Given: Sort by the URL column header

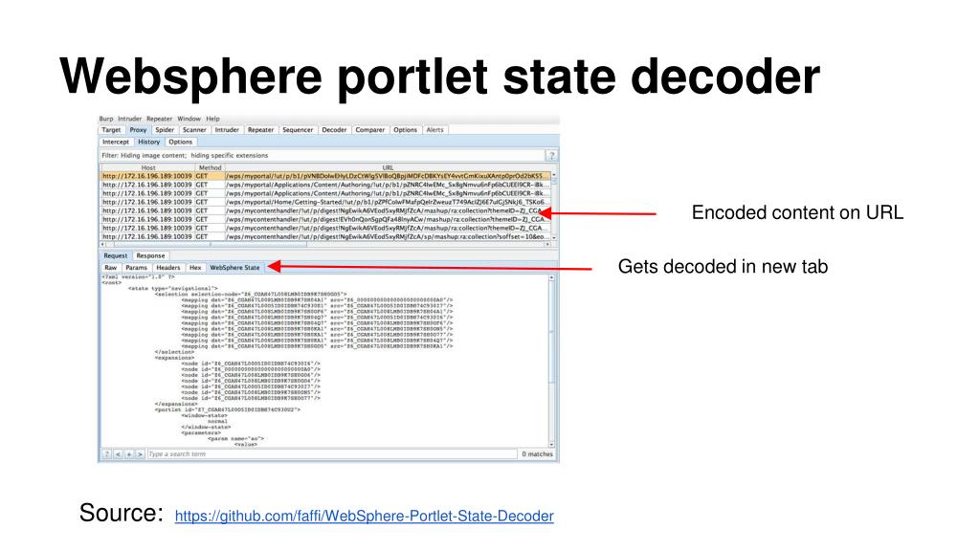Looking at the screenshot, I should coord(388,167).
